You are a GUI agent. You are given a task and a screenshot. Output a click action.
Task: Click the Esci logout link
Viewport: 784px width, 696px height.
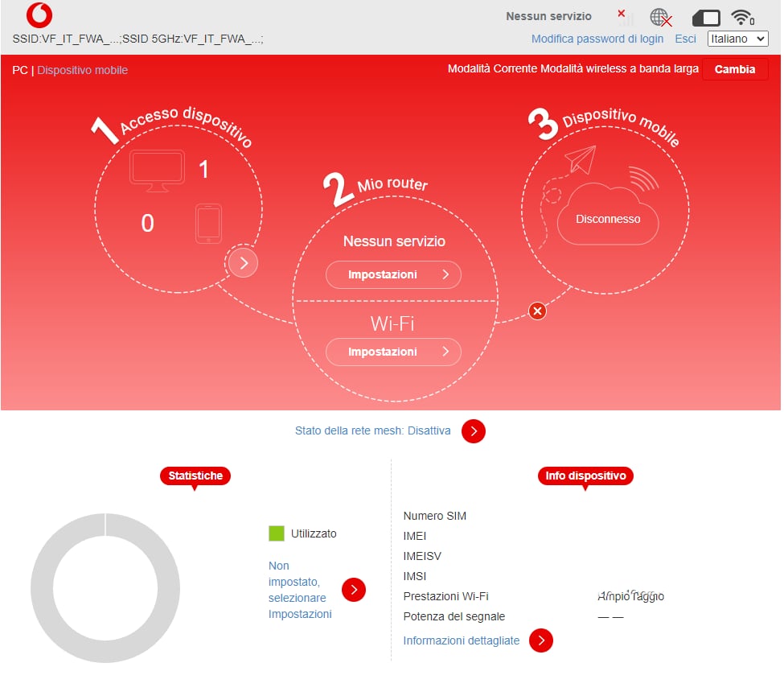(685, 39)
